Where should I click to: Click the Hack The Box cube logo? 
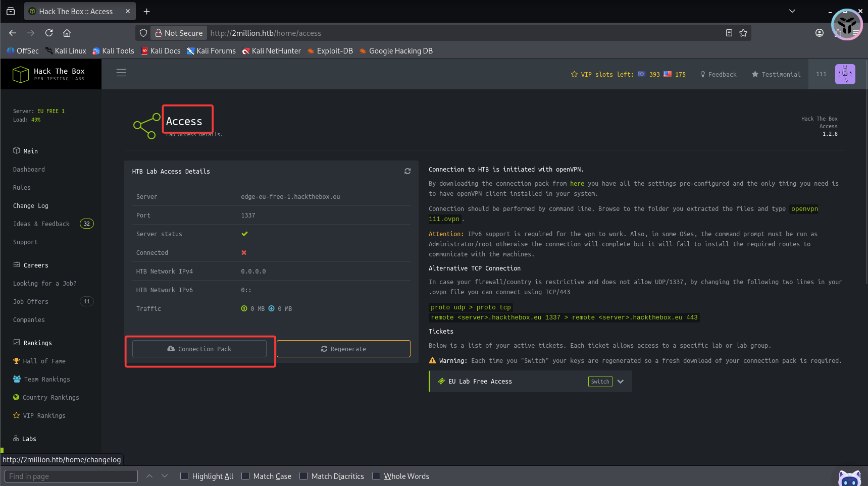coord(21,74)
